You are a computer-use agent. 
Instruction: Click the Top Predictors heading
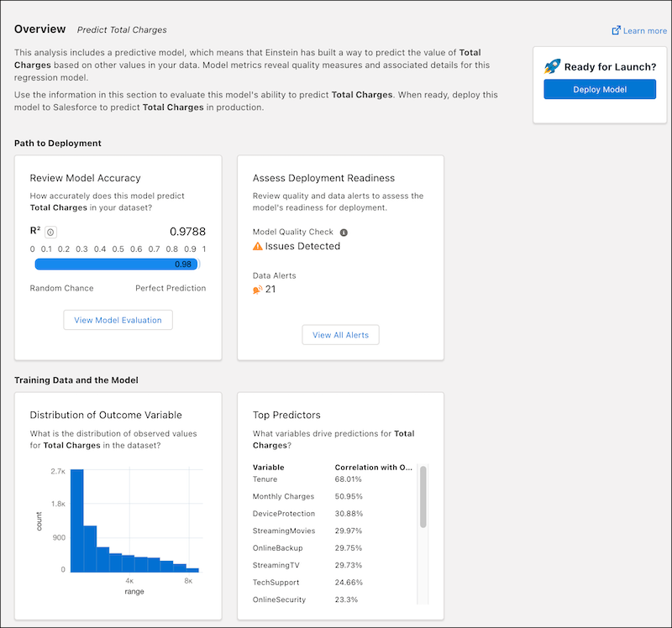286,415
